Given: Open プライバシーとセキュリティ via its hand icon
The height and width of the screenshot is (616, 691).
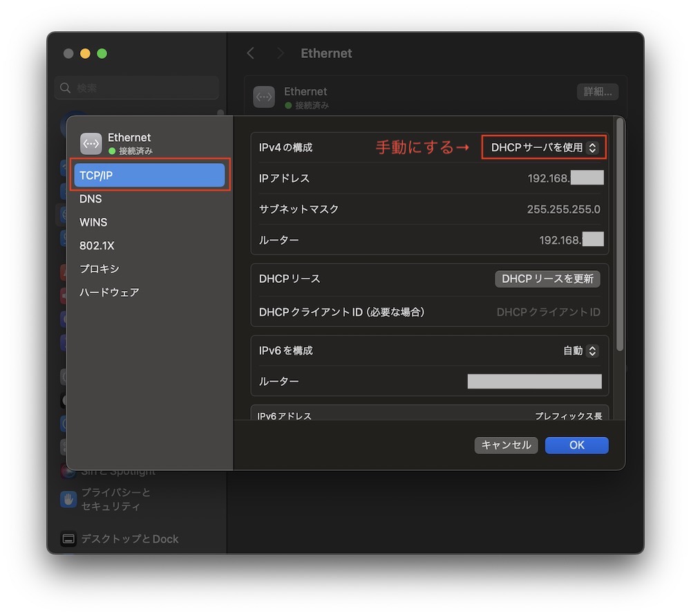Looking at the screenshot, I should [x=68, y=499].
